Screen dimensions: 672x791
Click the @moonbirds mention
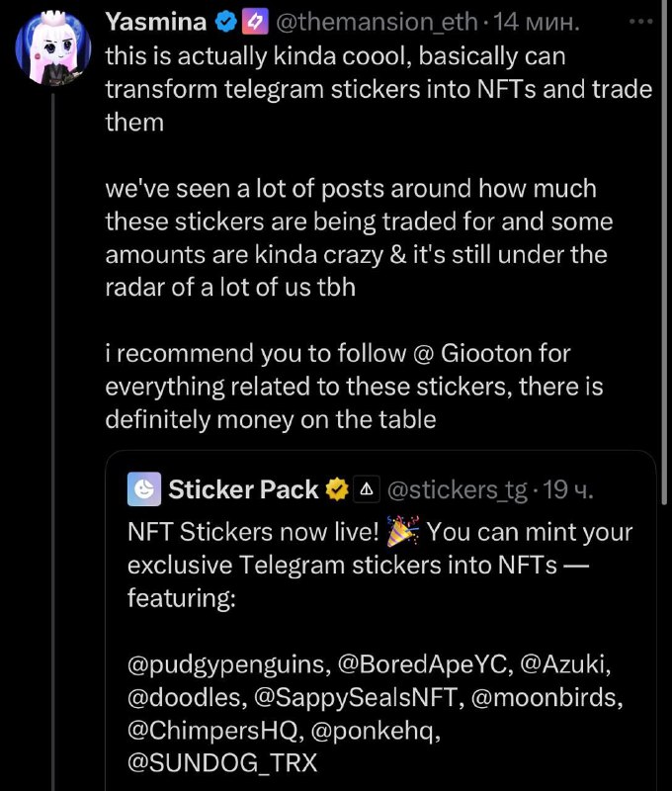click(x=546, y=698)
